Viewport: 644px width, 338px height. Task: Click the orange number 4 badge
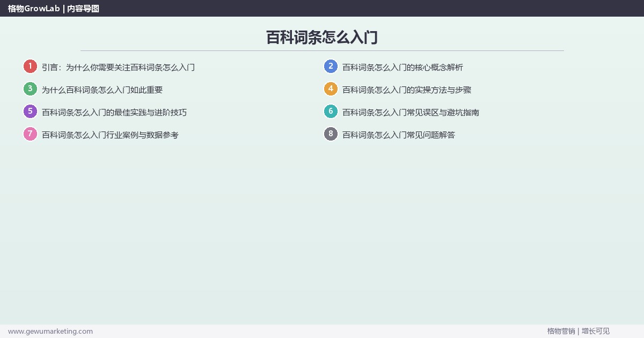pyautogui.click(x=331, y=89)
